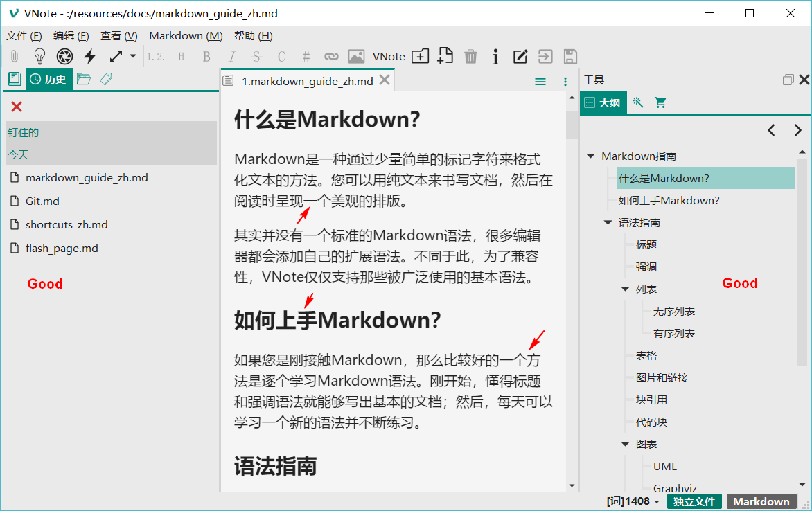Click the 独立文件 status button
The width and height of the screenshot is (812, 511).
point(694,501)
